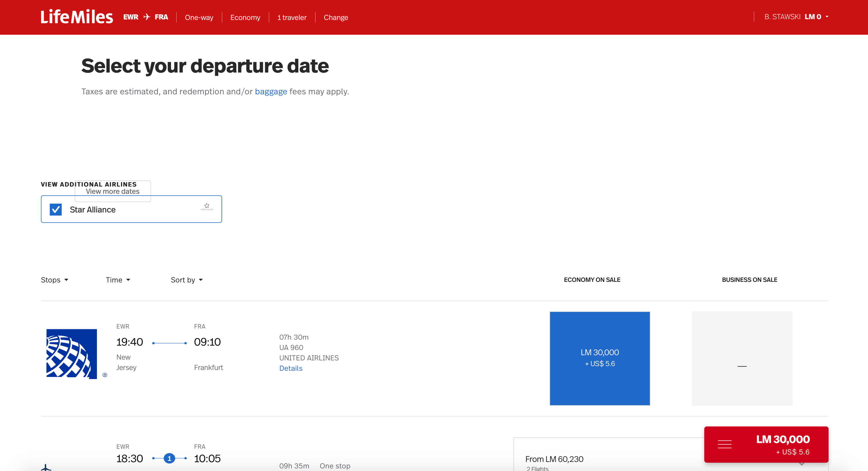Uncheck the Star Alliance checkbox
This screenshot has height=471, width=868.
coord(56,210)
